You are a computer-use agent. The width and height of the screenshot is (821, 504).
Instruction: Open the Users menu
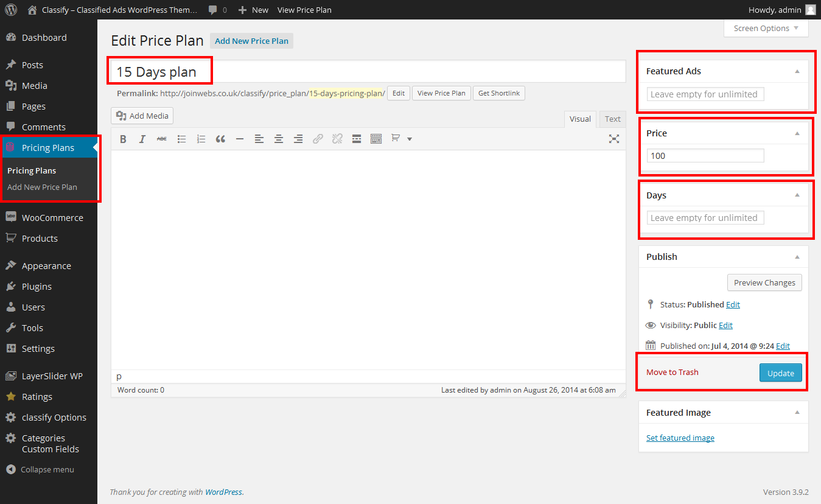point(49,307)
